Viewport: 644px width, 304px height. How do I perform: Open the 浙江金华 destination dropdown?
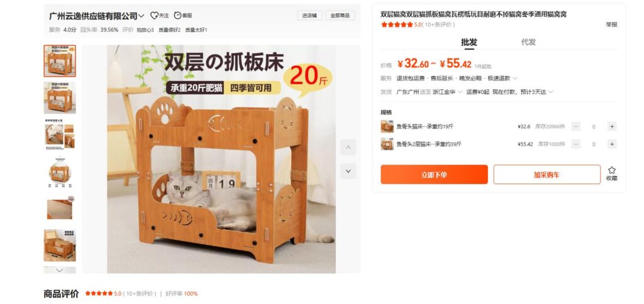tap(447, 92)
